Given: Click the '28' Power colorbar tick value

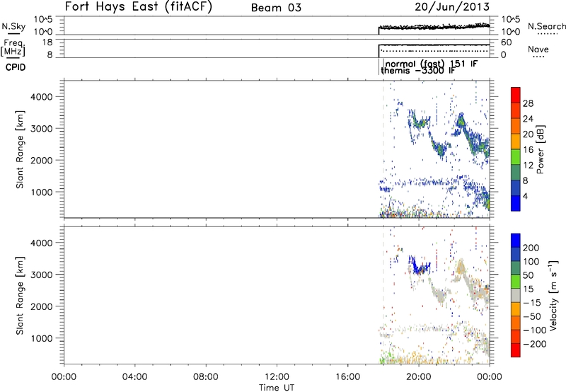Looking at the screenshot, I should (528, 103).
